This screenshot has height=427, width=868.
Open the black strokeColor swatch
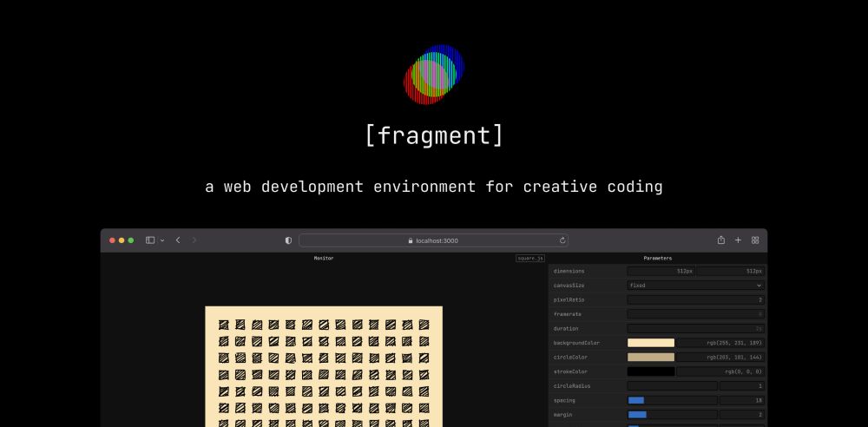[x=651, y=371]
